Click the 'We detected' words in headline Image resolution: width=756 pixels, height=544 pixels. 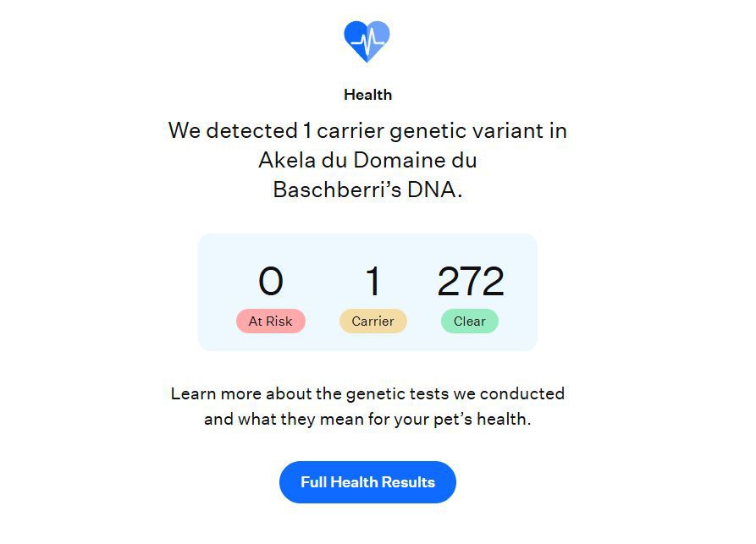point(233,130)
